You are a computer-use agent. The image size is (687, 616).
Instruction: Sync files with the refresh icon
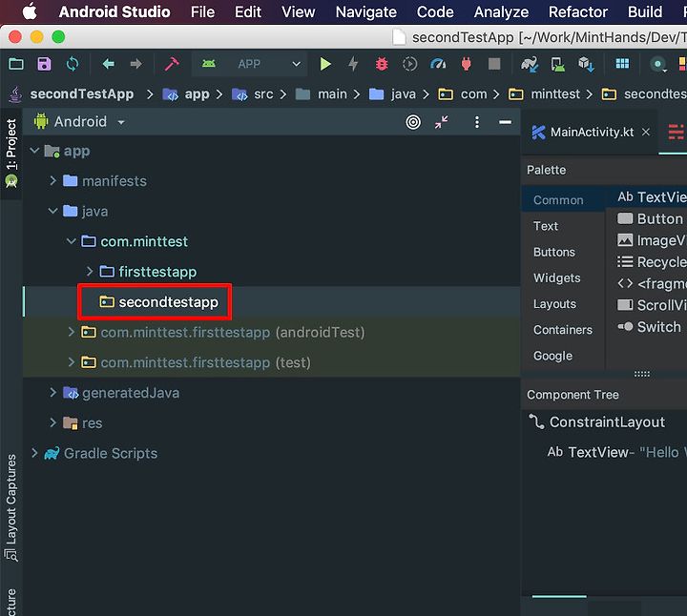pyautogui.click(x=73, y=64)
